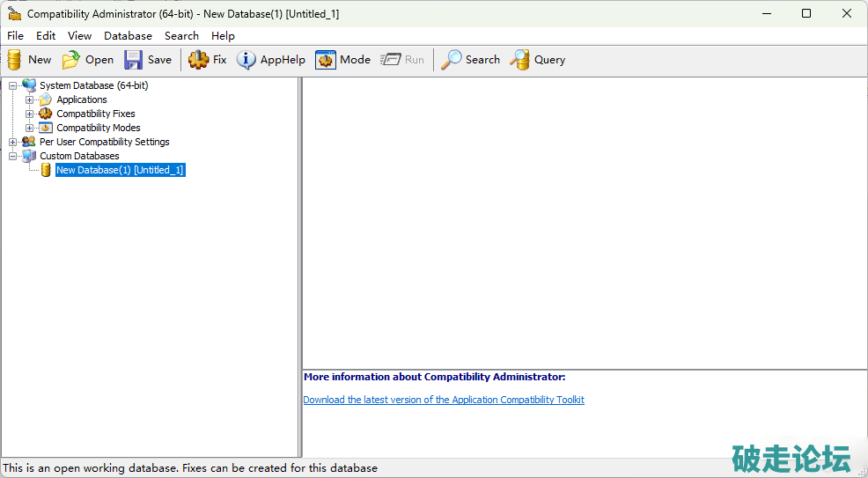Maximize the Compatibility Administrator window

[806, 14]
